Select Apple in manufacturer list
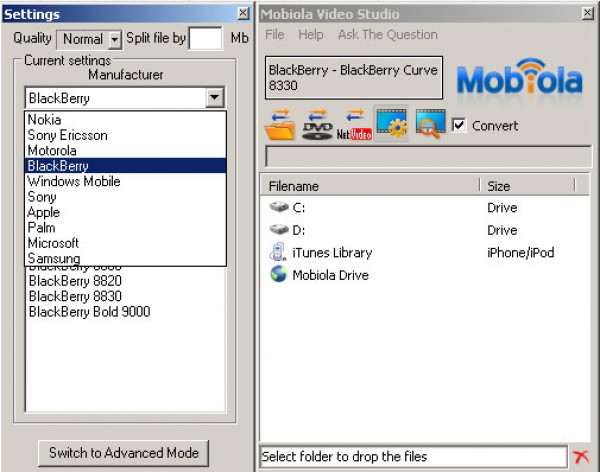Image resolution: width=600 pixels, height=472 pixels. [x=126, y=212]
